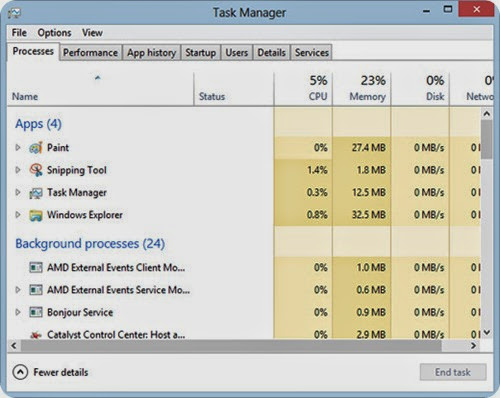Click the Task Manager title bar icon
The width and height of the screenshot is (500, 398).
click(x=14, y=13)
